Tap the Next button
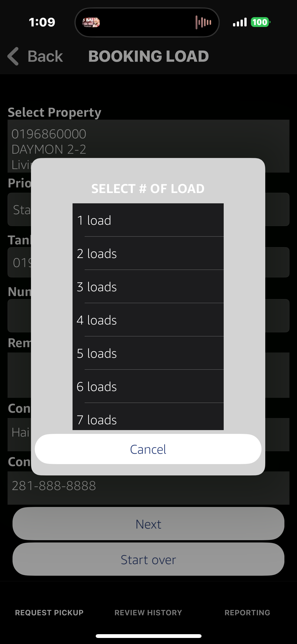The width and height of the screenshot is (297, 644). pyautogui.click(x=148, y=524)
